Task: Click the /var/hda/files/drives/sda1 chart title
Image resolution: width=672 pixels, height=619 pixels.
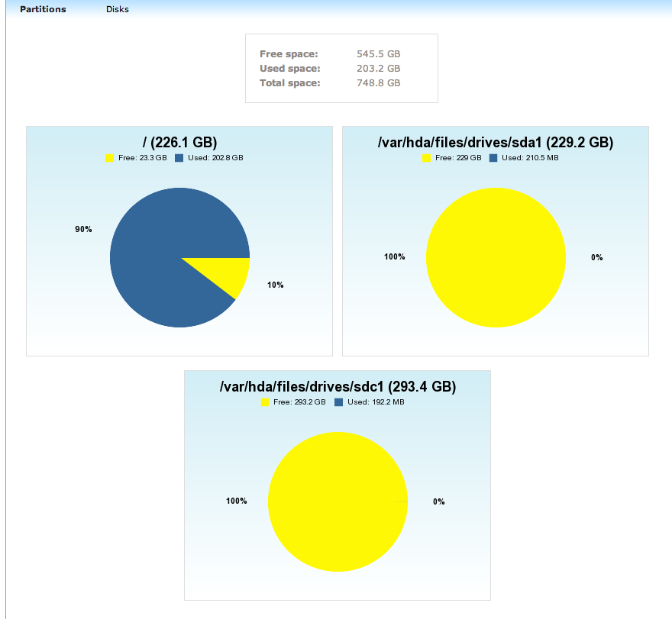Action: 496,142
